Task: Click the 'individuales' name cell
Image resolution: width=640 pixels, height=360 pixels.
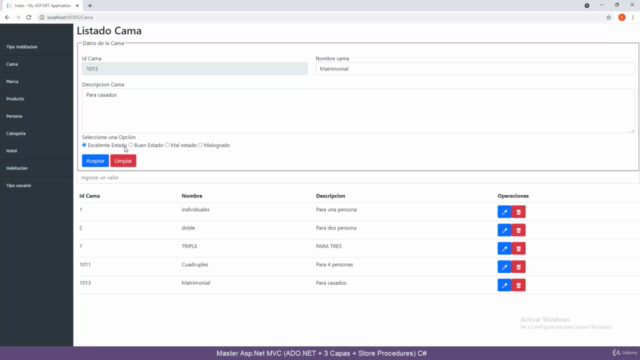Action: point(196,209)
